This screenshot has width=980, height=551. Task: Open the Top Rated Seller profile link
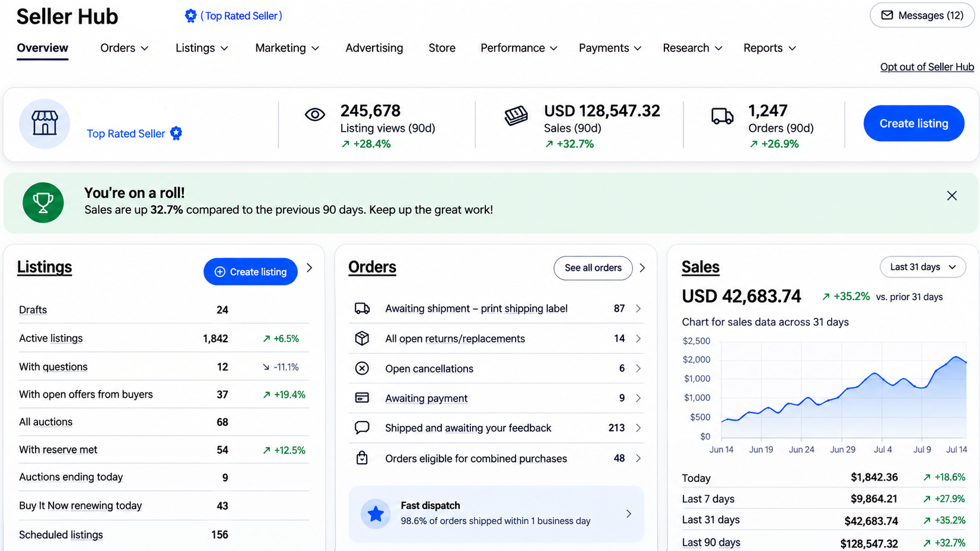[126, 133]
